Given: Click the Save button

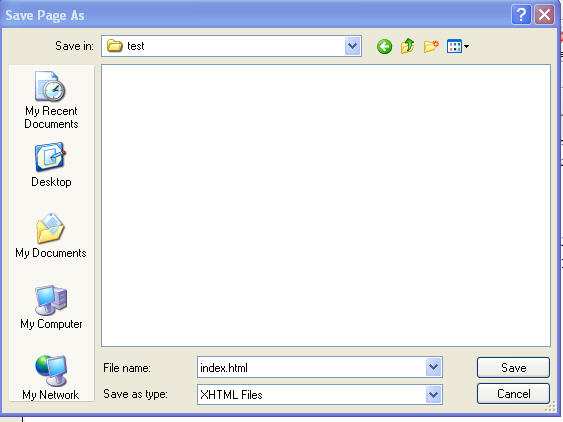Looking at the screenshot, I should click(x=513, y=367).
